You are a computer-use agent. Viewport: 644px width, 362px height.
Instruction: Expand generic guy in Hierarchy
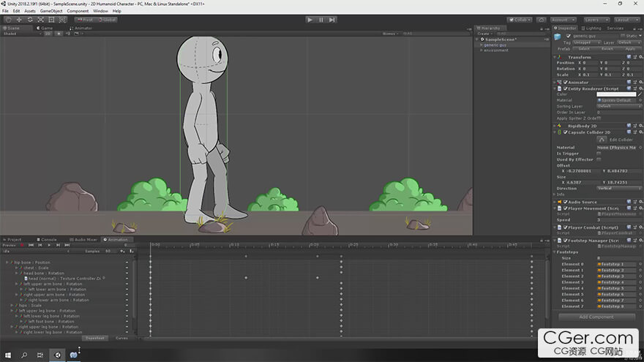482,45
